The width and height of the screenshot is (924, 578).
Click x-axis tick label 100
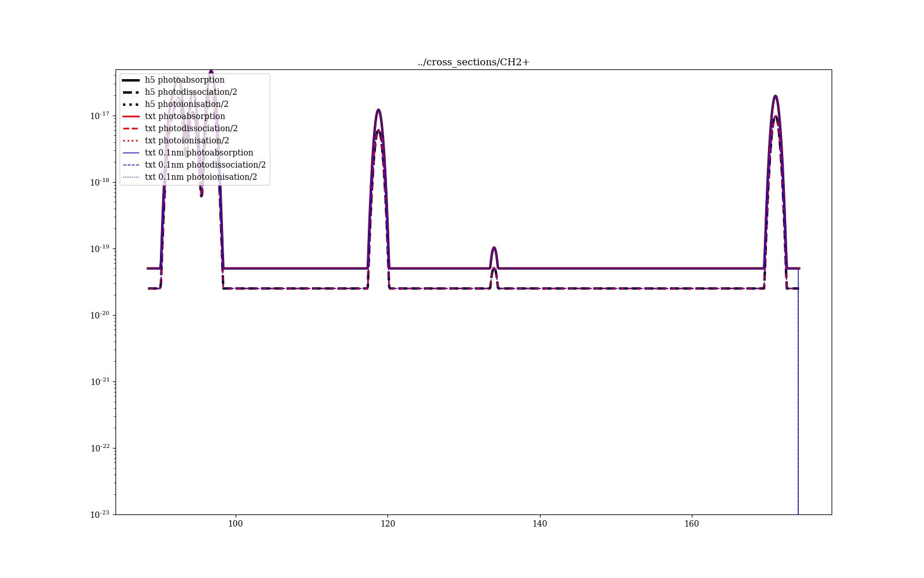coord(236,524)
